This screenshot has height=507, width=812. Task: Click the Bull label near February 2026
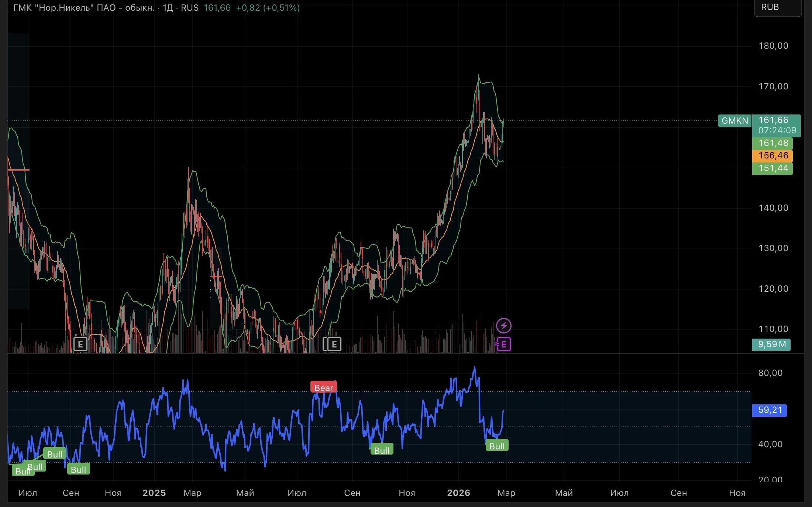(497, 446)
